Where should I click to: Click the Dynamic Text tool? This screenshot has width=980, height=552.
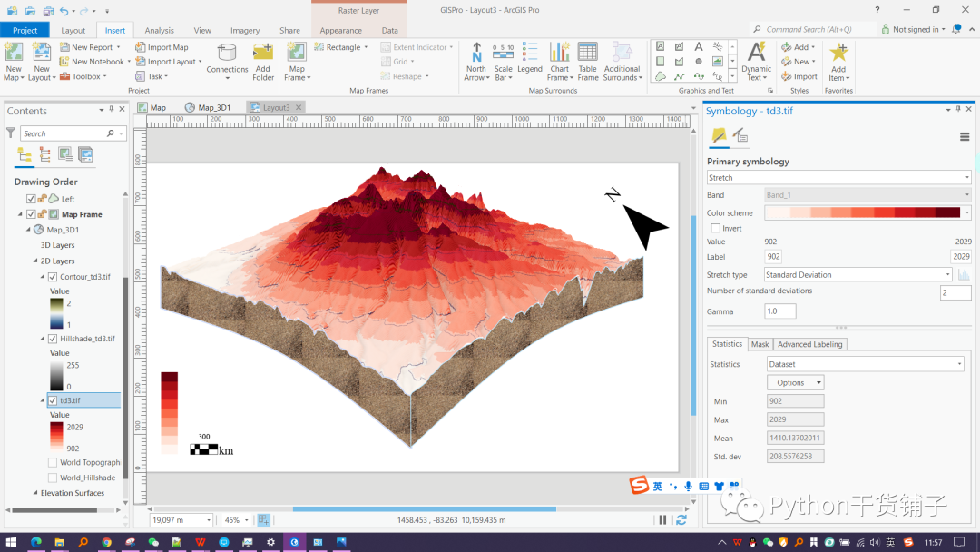(756, 61)
